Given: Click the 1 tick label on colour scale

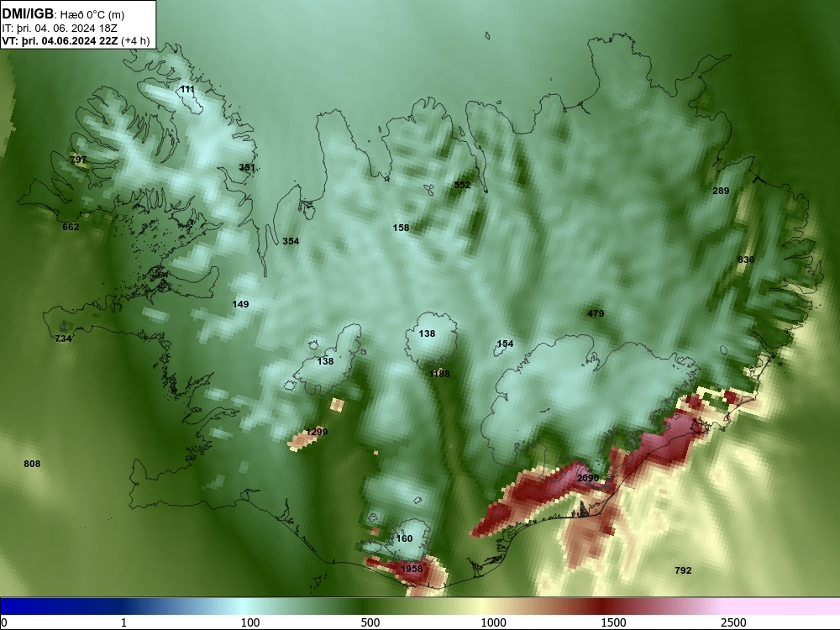Looking at the screenshot, I should [x=123, y=622].
